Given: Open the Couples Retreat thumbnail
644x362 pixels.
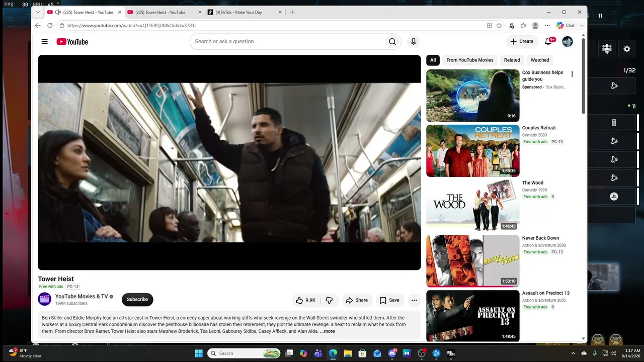Looking at the screenshot, I should 473,151.
